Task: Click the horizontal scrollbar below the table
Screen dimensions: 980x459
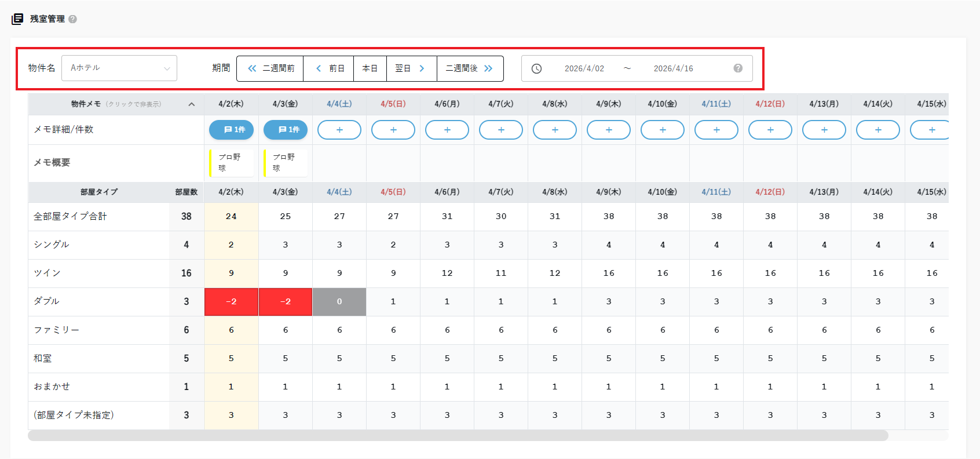Action: point(458,436)
